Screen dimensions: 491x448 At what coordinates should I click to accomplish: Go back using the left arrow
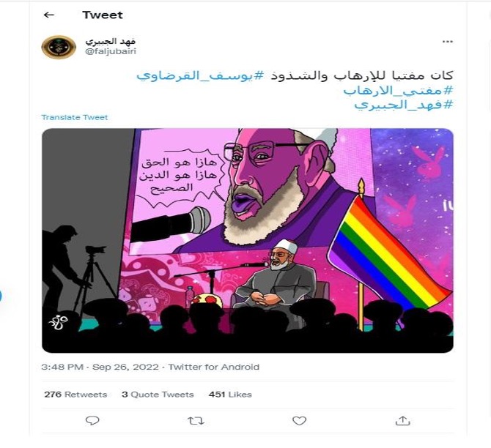[49, 15]
